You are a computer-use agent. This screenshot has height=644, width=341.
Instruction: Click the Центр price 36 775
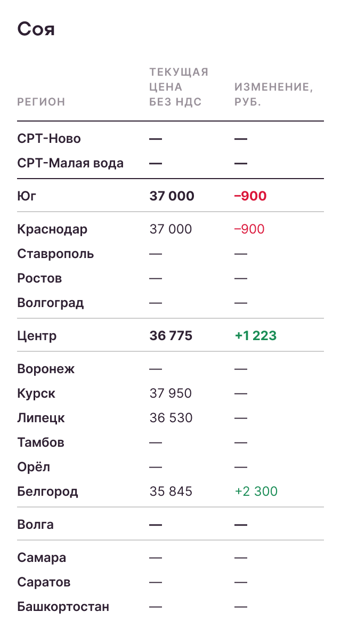click(171, 336)
